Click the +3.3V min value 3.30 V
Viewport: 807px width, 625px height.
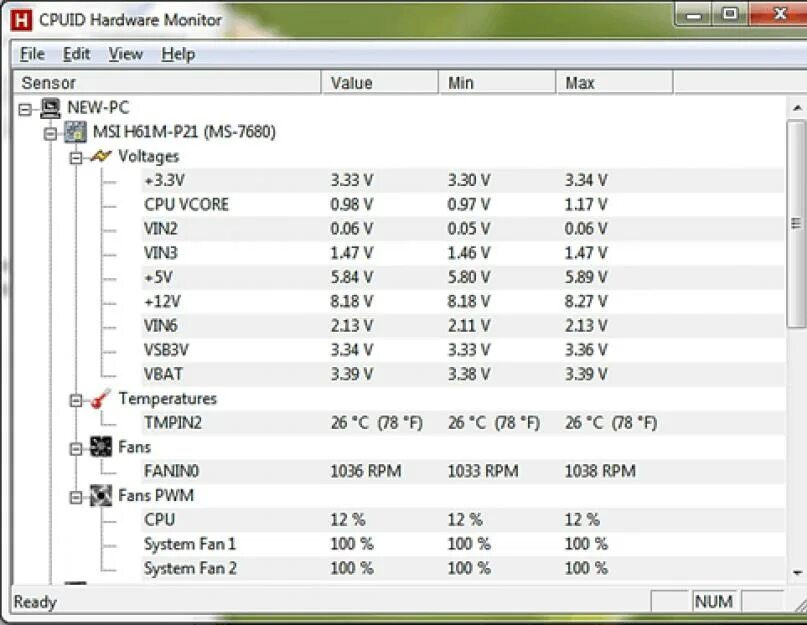click(468, 180)
